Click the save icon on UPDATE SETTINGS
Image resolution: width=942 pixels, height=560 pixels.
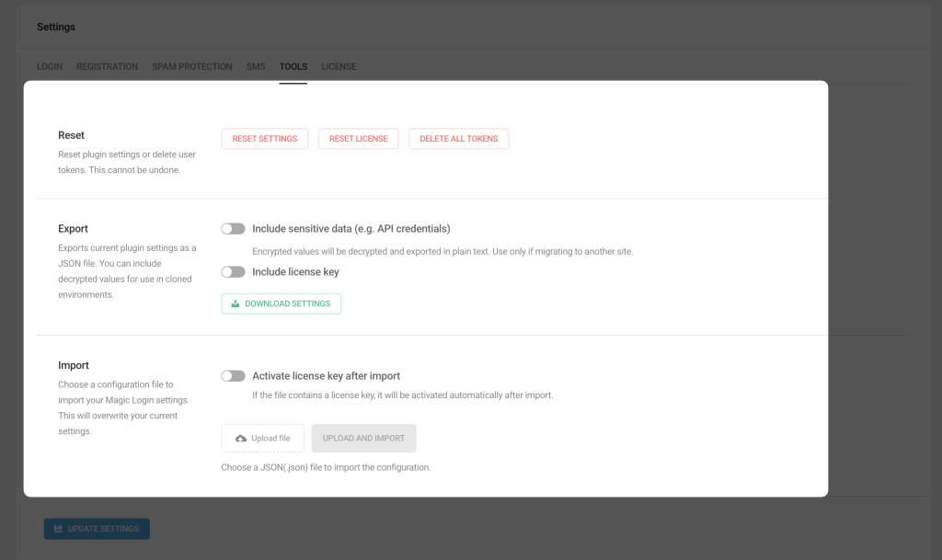(x=58, y=529)
